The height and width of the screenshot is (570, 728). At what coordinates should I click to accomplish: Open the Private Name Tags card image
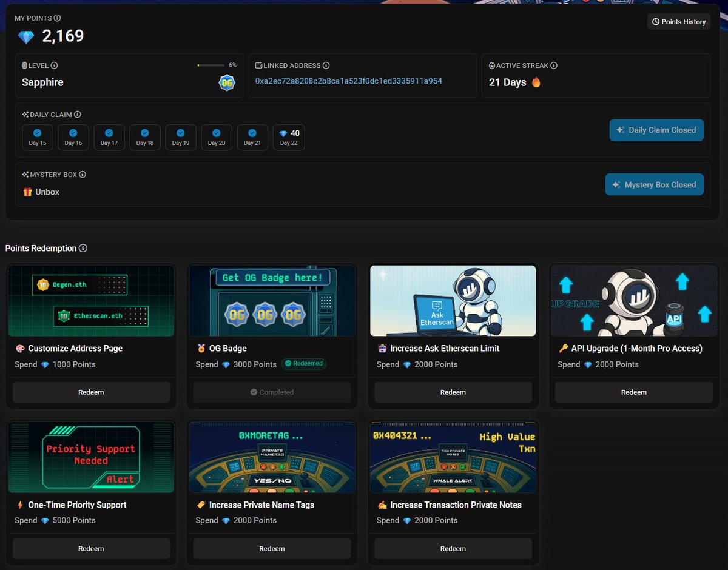[x=272, y=457]
